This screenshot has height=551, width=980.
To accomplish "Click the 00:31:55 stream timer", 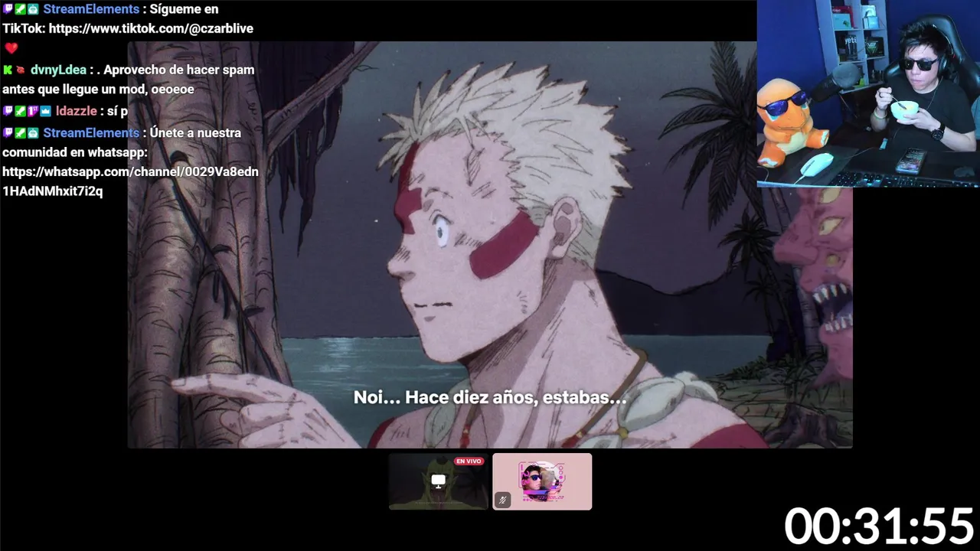I will pyautogui.click(x=879, y=527).
